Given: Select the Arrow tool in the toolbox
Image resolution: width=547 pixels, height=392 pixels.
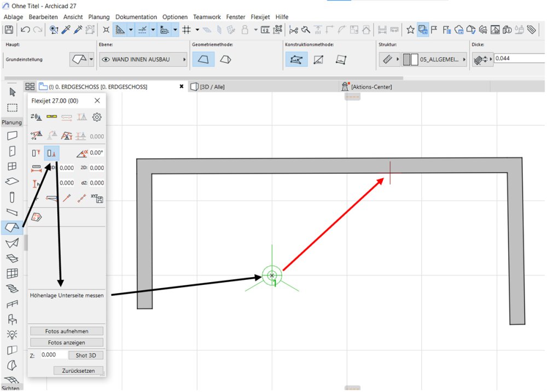Looking at the screenshot, I should coord(13,92).
